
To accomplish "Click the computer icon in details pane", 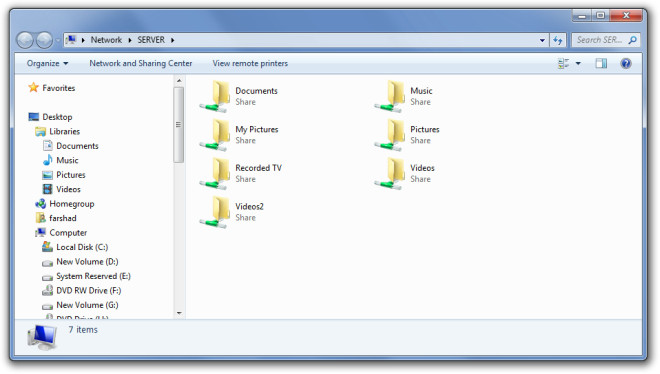I will 42,337.
